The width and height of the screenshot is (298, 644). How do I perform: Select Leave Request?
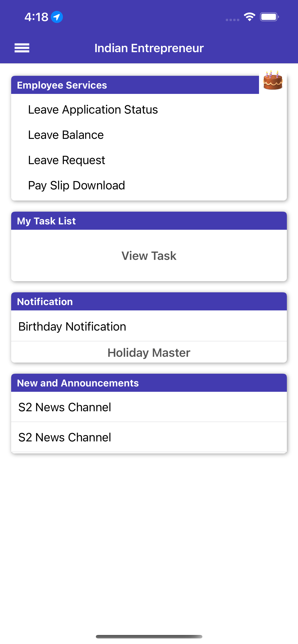coord(67,160)
